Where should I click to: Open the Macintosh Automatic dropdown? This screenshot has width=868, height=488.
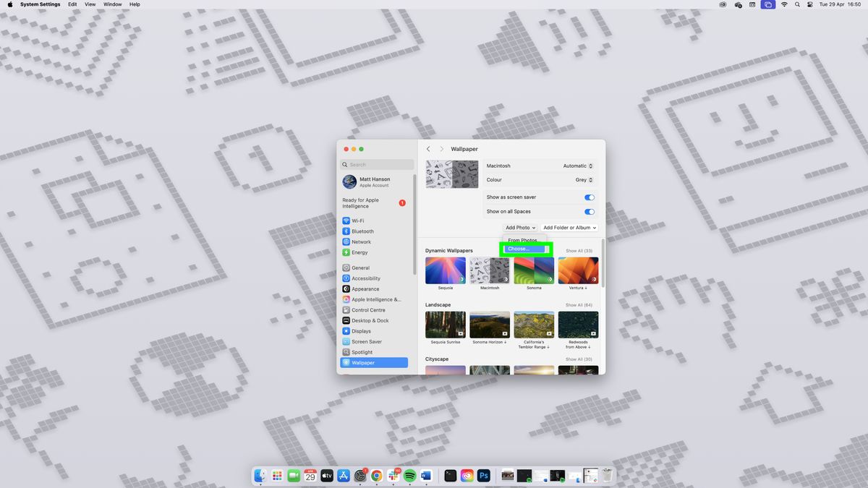(x=577, y=166)
